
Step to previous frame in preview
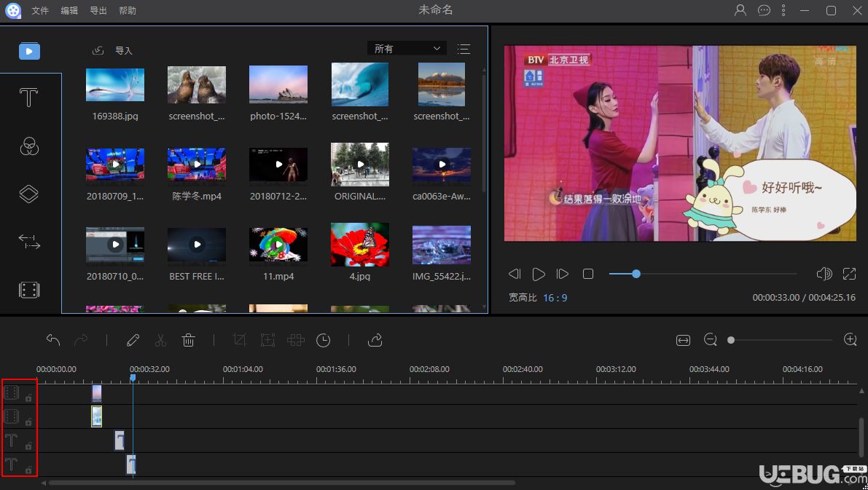pos(515,274)
